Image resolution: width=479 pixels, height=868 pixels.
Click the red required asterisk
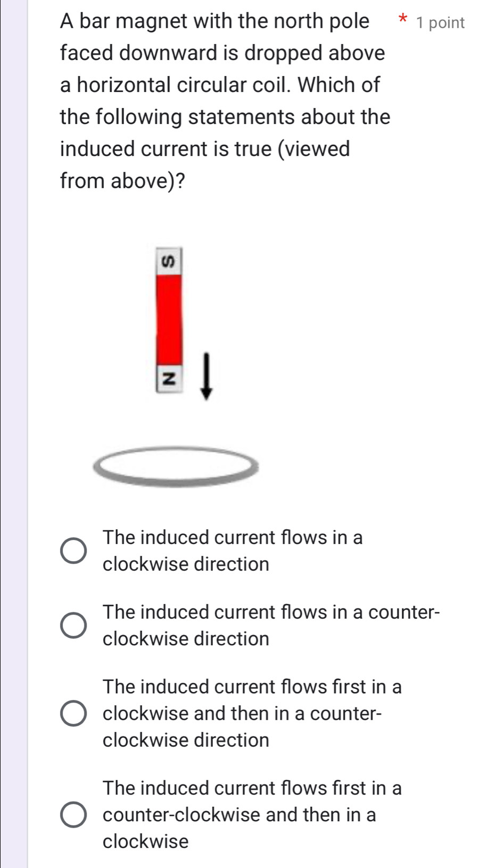coord(402,21)
